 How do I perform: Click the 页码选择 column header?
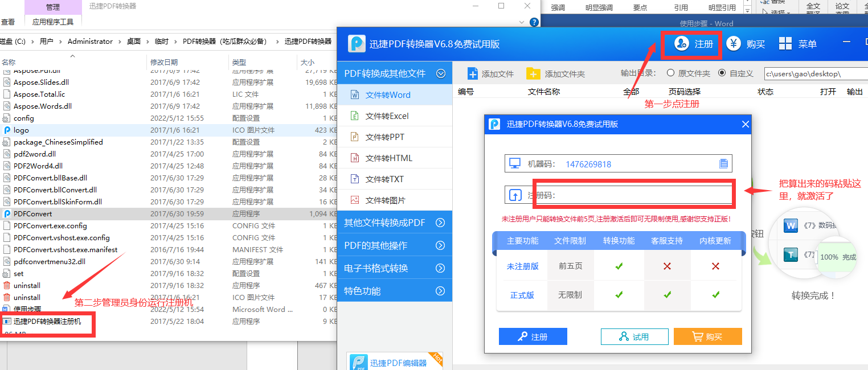685,91
